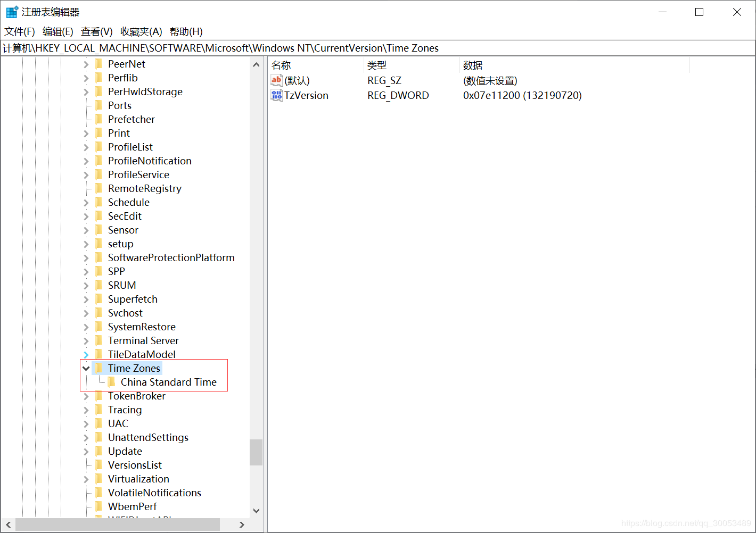Screen dimensions: 756x533
Task: Select the setup key label
Action: coord(121,244)
